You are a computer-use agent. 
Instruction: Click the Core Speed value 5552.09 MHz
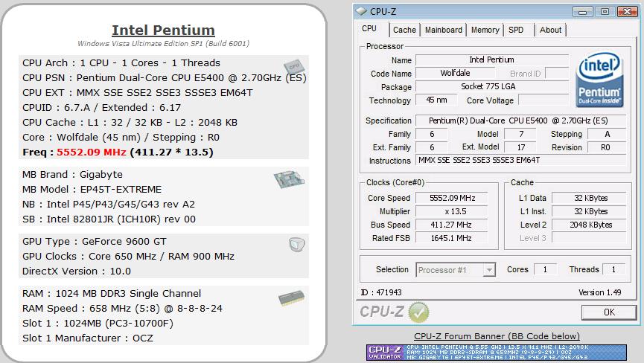point(452,198)
